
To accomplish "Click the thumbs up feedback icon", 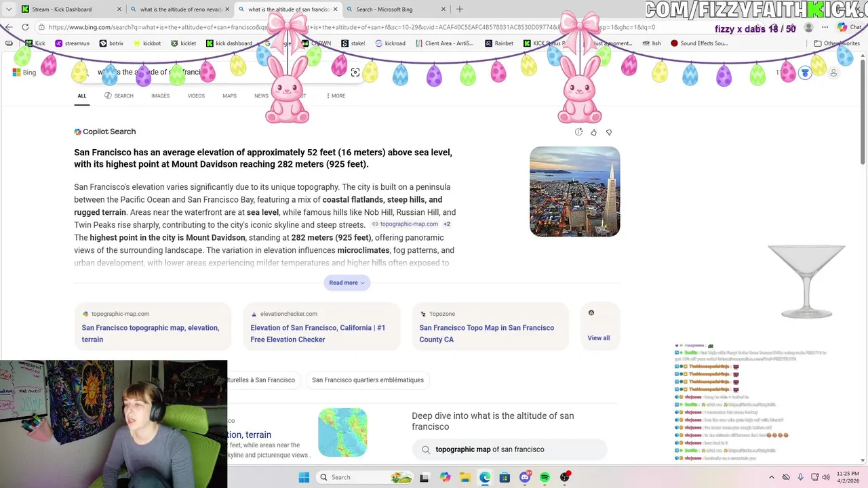I will tap(593, 132).
